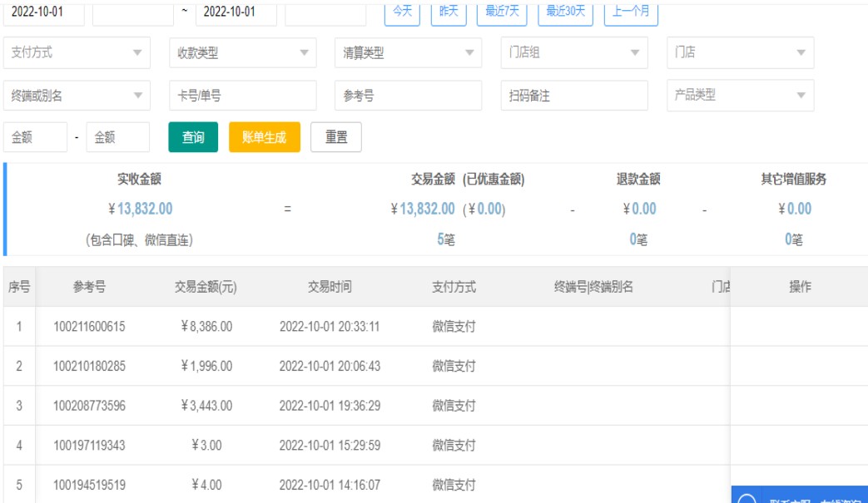868x503 pixels.
Task: Expand the 终端或别名 dropdown
Action: click(77, 96)
